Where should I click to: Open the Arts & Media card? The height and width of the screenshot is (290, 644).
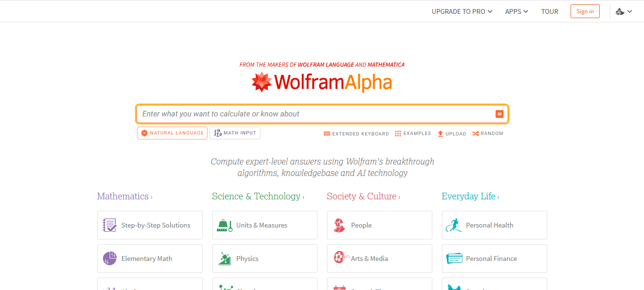click(379, 259)
